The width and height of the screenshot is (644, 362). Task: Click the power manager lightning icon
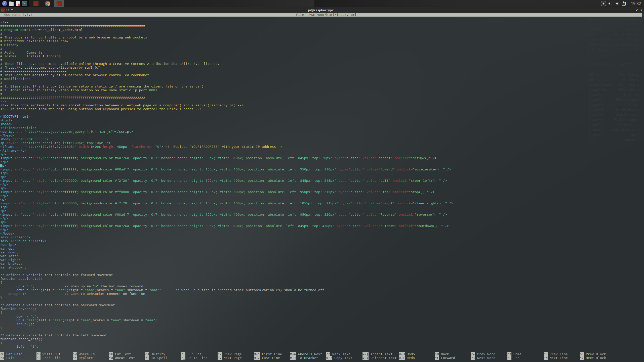tap(603, 4)
